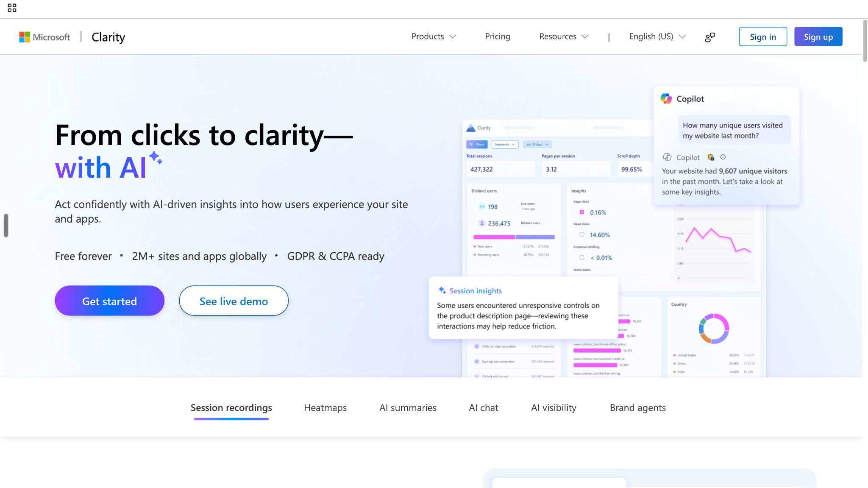Click the language chevron arrow
Viewport: 868px width, 488px height.
point(682,36)
